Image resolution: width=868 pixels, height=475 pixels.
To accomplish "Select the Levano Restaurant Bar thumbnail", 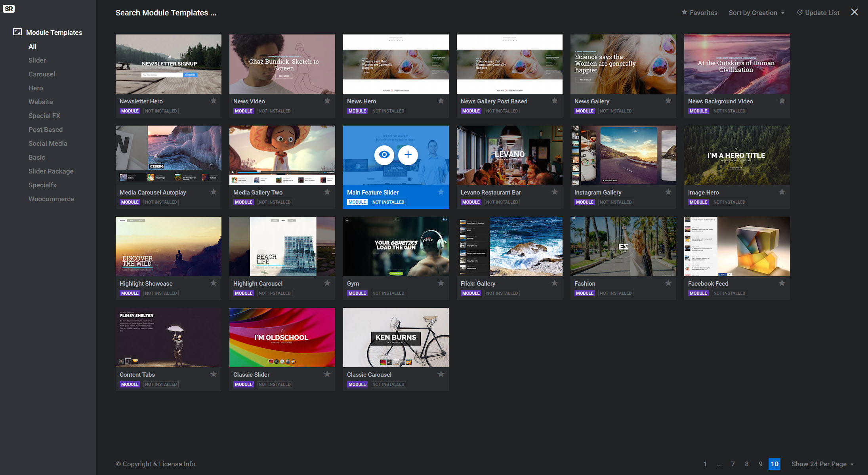I will click(x=509, y=155).
